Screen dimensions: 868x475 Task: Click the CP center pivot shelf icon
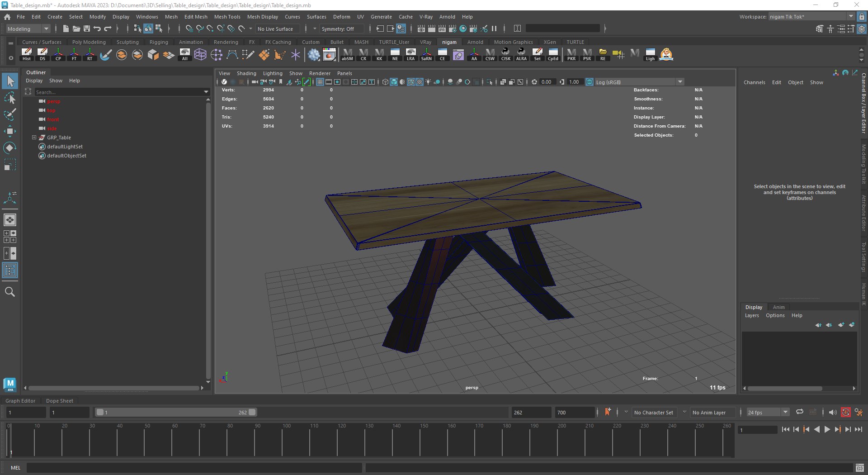click(x=58, y=54)
